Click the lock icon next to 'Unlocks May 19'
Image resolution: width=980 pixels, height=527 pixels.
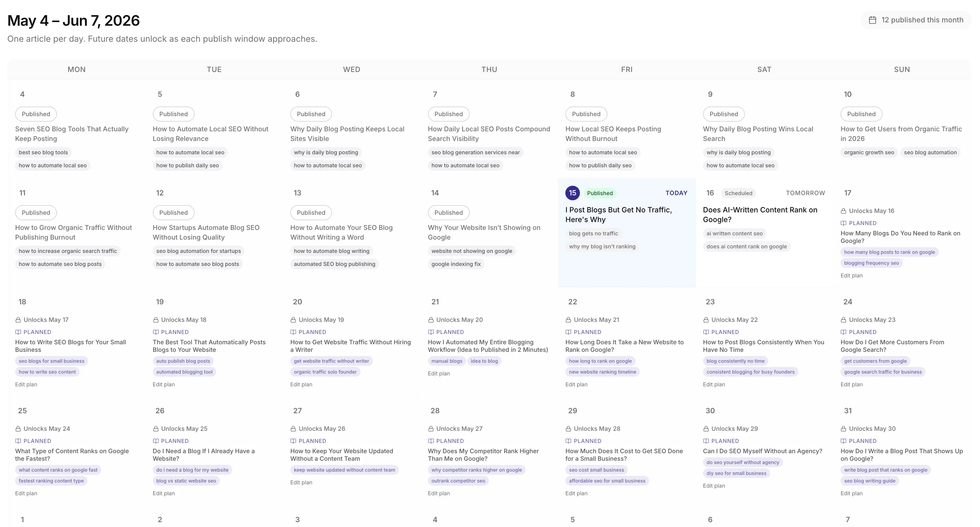click(x=293, y=320)
